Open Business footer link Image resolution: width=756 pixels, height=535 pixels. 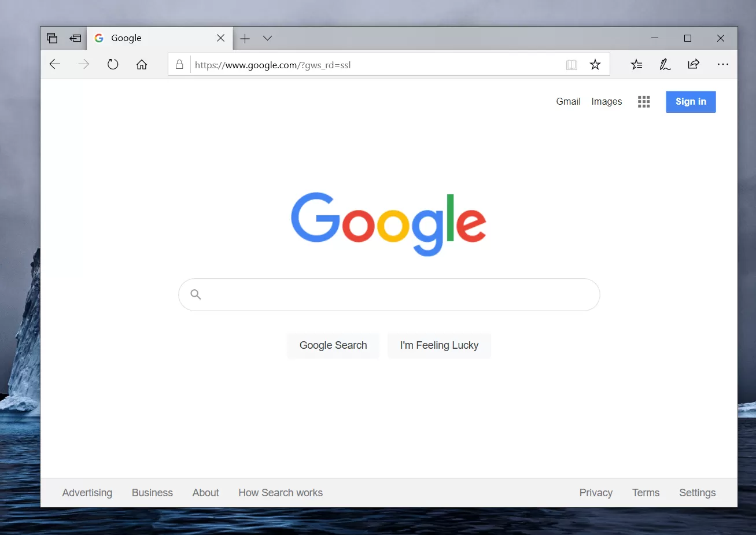pos(152,493)
